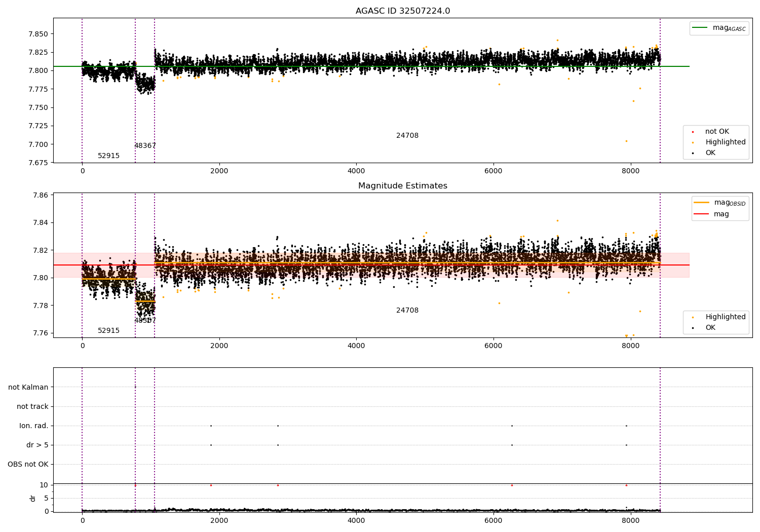Click the "7.76" y-axis tick in middle plot
This screenshot has width=760, height=532.
point(41,333)
